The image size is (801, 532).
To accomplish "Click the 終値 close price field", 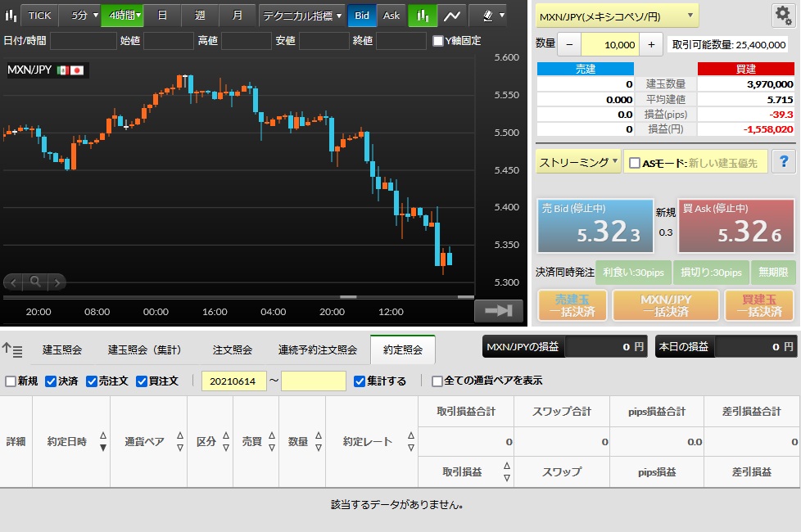I will [401, 41].
